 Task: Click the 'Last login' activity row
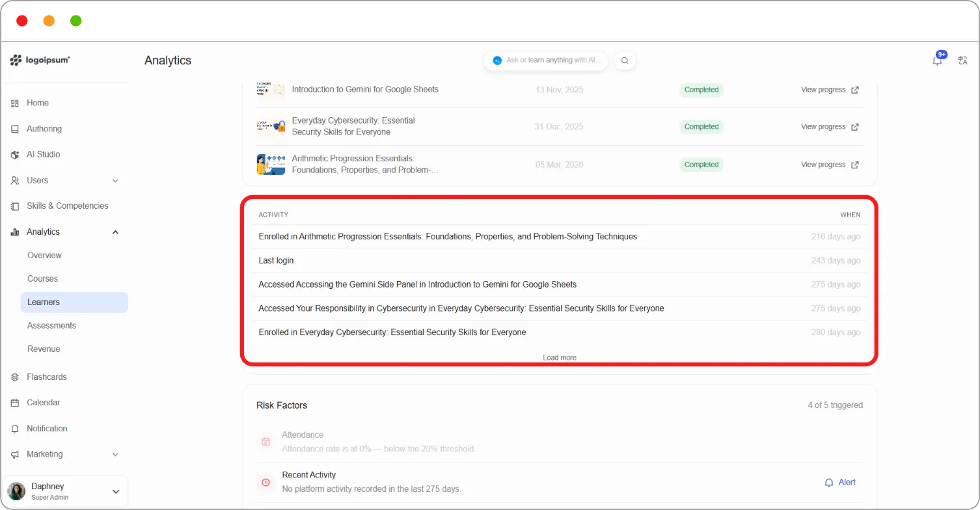click(x=559, y=261)
